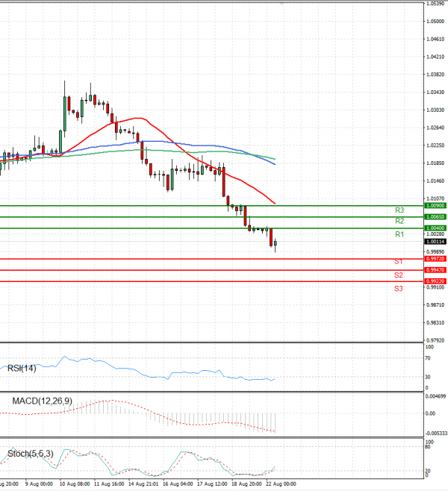Select the last green candlestick on the chart
The height and width of the screenshot is (491, 448).
(276, 243)
